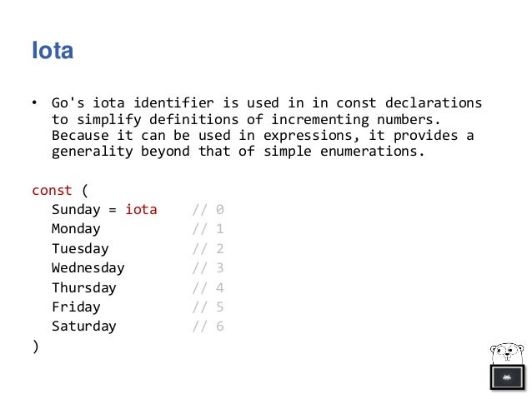
Task: Click the bullet point before "Go's iota"
Action: point(35,104)
